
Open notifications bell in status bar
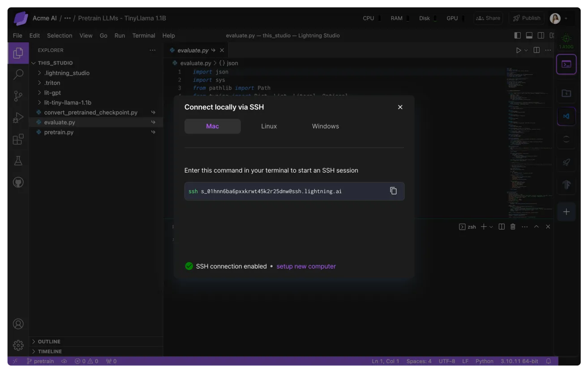tap(549, 361)
